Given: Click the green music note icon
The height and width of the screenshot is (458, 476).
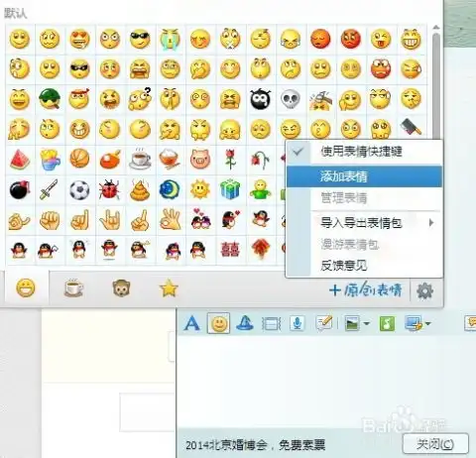Looking at the screenshot, I should pyautogui.click(x=387, y=323).
